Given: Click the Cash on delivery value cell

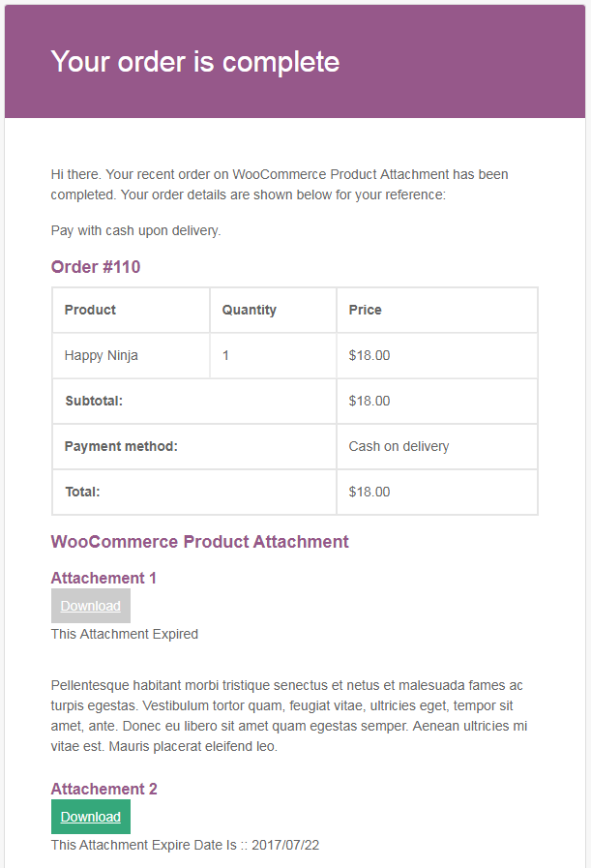Looking at the screenshot, I should pyautogui.click(x=437, y=446).
